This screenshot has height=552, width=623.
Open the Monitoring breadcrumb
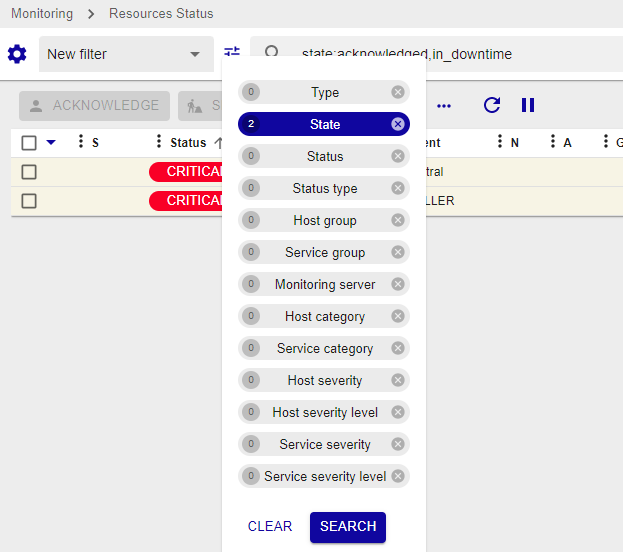pos(42,14)
